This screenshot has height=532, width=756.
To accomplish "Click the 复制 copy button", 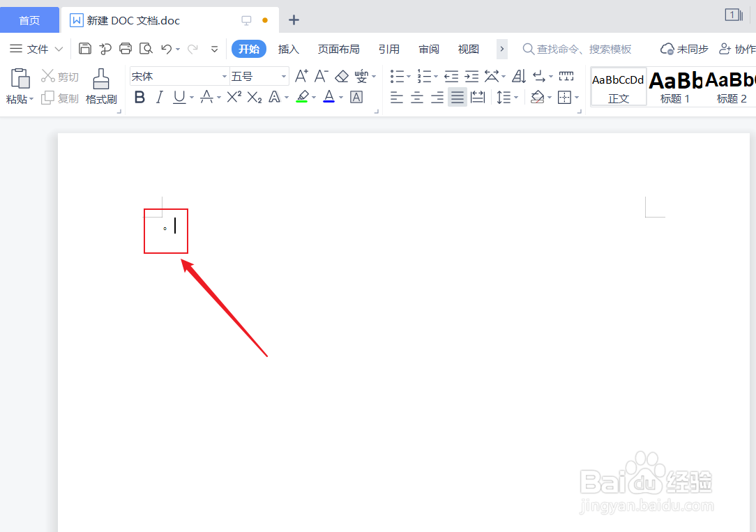I will 60,98.
